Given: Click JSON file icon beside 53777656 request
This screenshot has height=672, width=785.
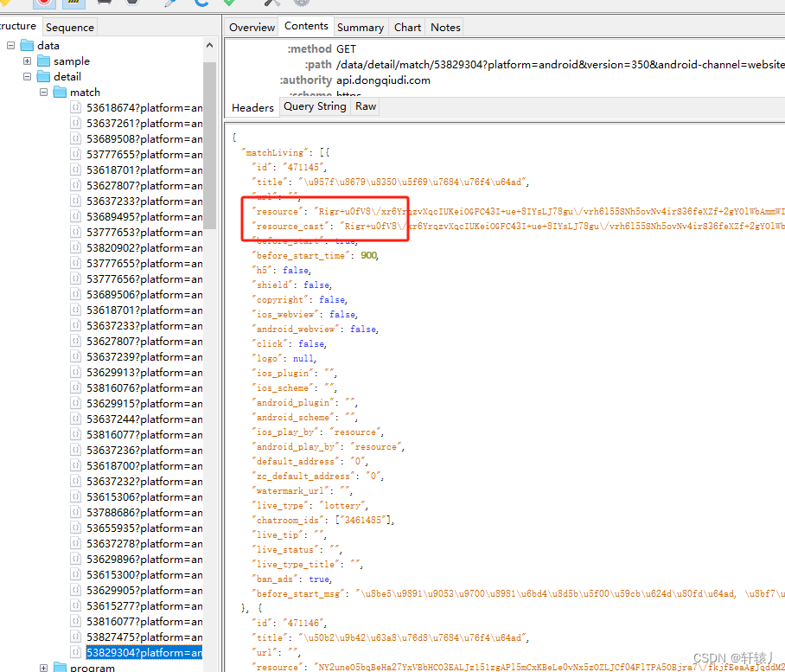Looking at the screenshot, I should (x=75, y=278).
